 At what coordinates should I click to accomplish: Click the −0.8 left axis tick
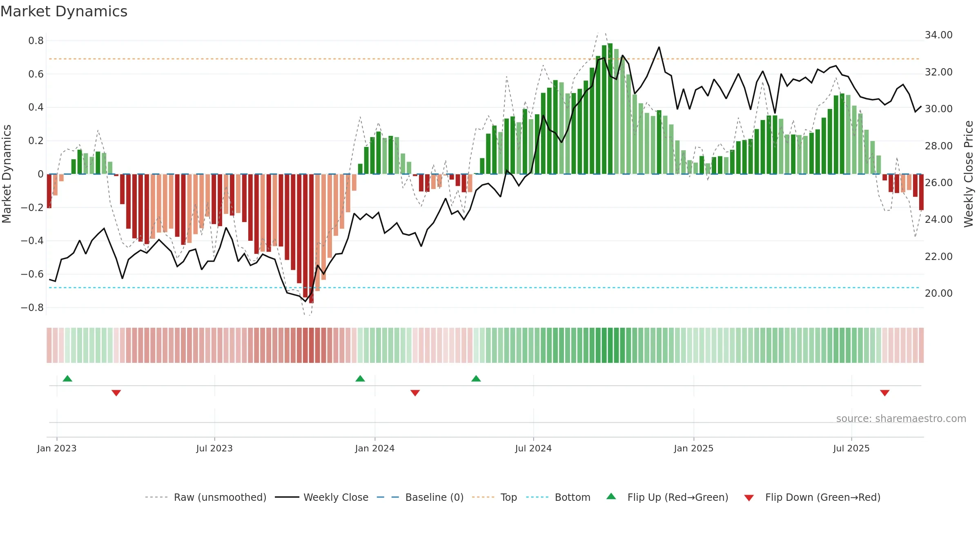click(x=32, y=307)
